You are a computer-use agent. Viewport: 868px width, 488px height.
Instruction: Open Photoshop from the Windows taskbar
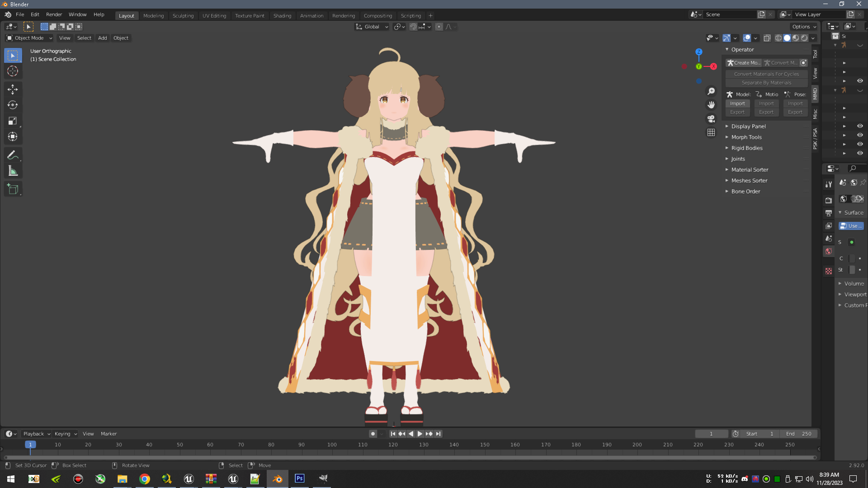tap(299, 479)
